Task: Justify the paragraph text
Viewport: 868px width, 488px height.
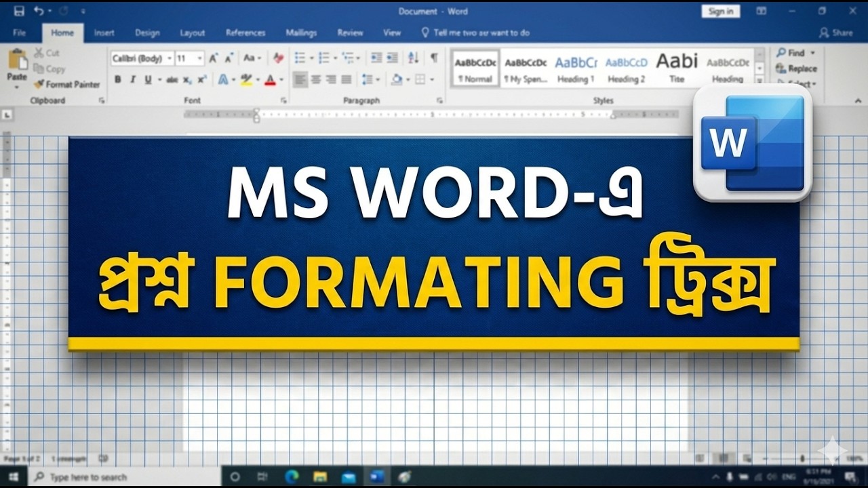Action: pyautogui.click(x=347, y=80)
